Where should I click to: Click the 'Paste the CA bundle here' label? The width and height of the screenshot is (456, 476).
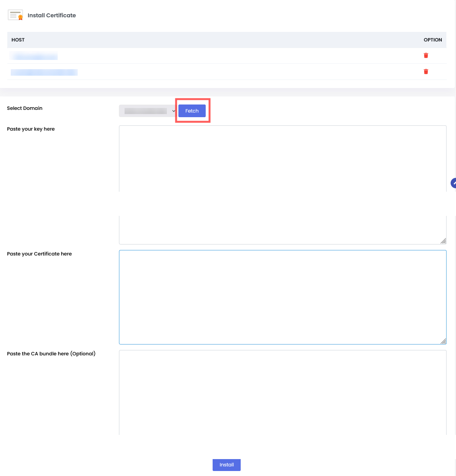pos(51,354)
